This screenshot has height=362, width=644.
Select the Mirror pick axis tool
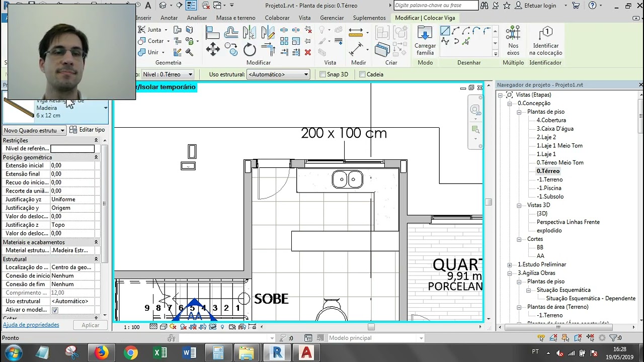250,33
